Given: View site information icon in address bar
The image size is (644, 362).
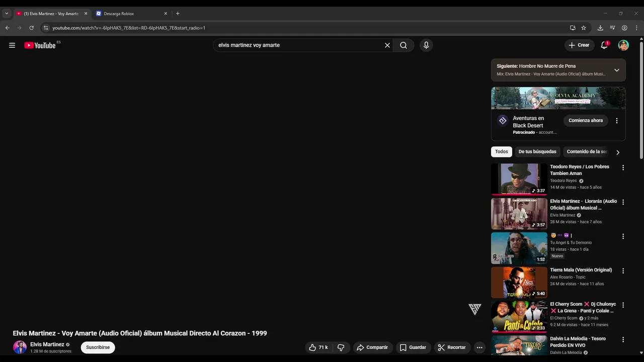Looking at the screenshot, I should pos(46,28).
